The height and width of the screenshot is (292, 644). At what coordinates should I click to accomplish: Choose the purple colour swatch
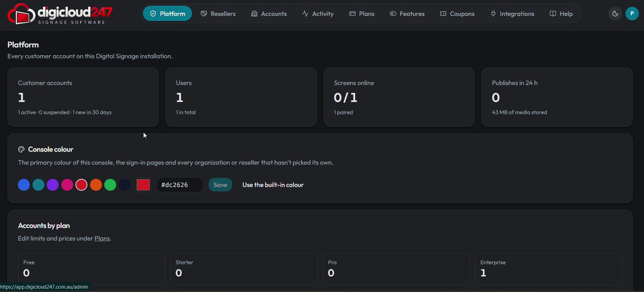53,185
